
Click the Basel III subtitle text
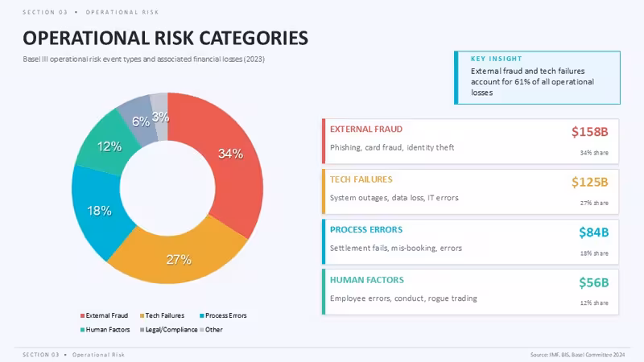tap(144, 59)
